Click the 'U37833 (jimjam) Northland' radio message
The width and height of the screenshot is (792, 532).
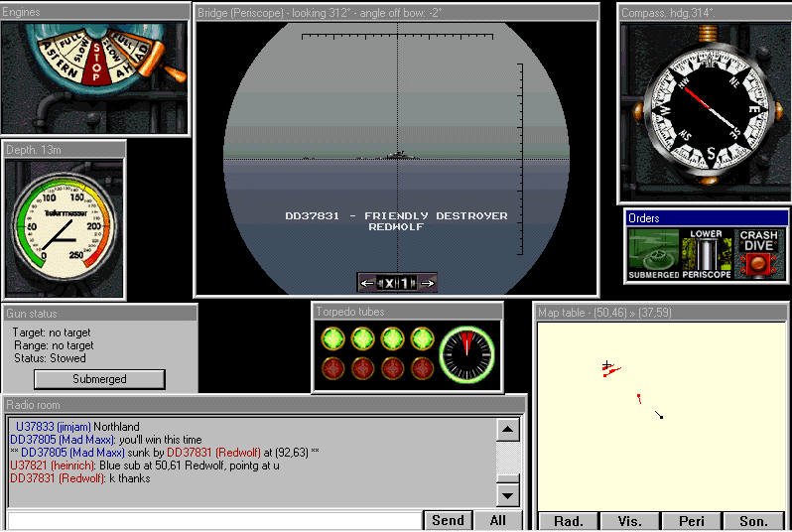[x=77, y=427]
